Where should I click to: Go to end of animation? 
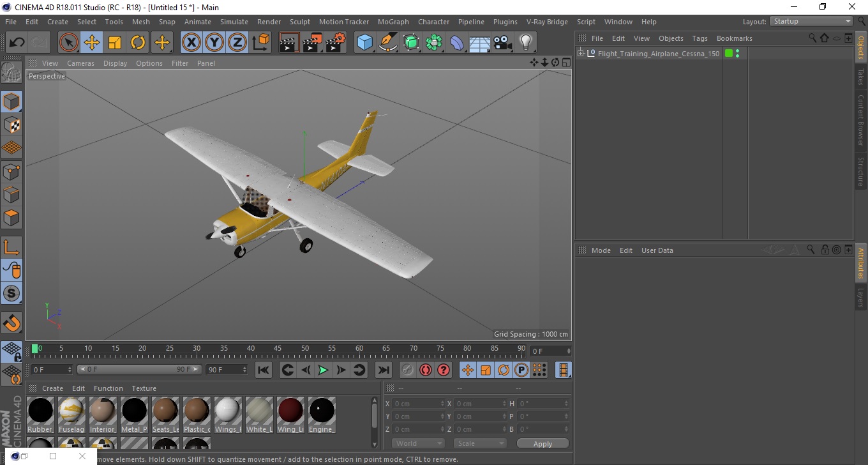pyautogui.click(x=383, y=370)
